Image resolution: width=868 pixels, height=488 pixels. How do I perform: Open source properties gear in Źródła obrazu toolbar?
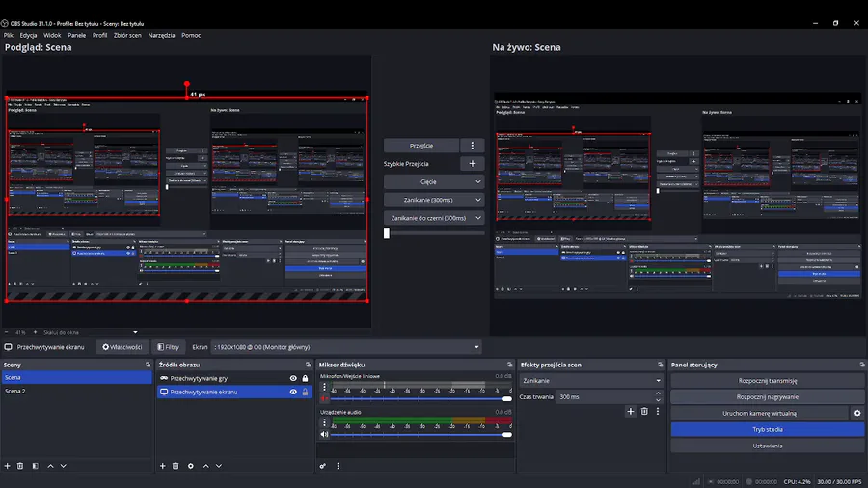190,466
